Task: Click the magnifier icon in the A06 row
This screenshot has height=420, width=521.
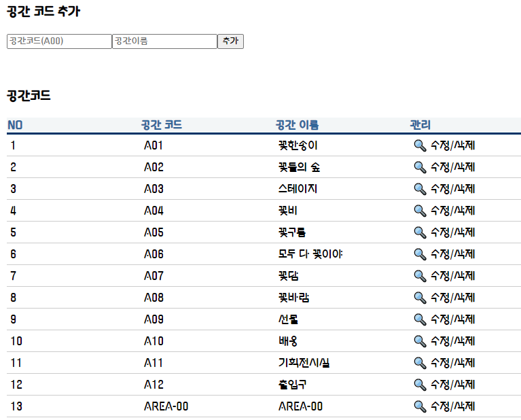Action: pos(420,254)
